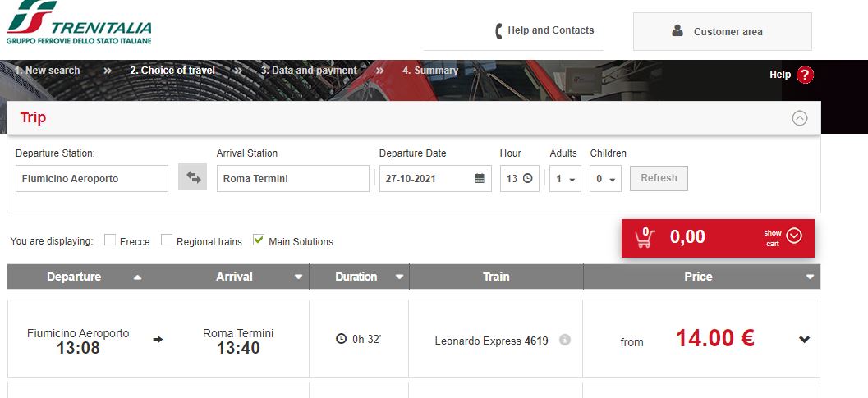
Task: Click the 14.00 € price
Action: tap(714, 338)
